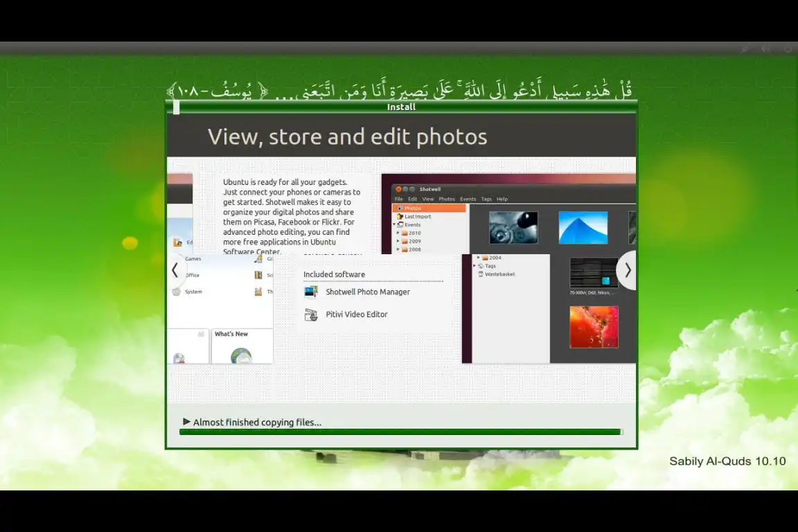This screenshot has height=532, width=798.
Task: Expand the 2008 events folder arrow
Action: 398,249
